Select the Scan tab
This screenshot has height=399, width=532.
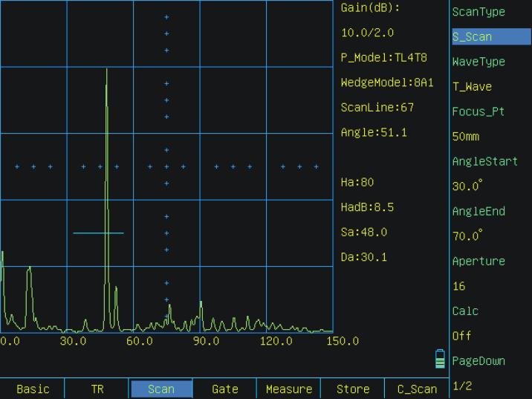click(x=161, y=389)
